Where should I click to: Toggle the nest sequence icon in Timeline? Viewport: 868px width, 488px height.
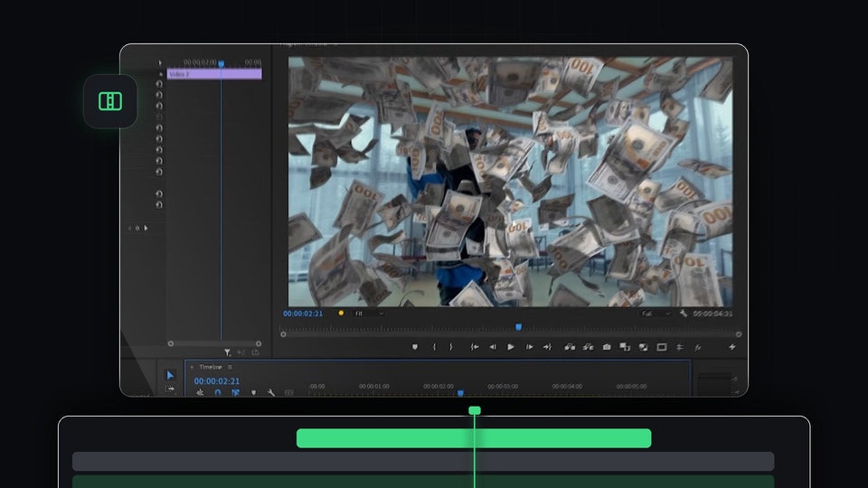click(200, 392)
